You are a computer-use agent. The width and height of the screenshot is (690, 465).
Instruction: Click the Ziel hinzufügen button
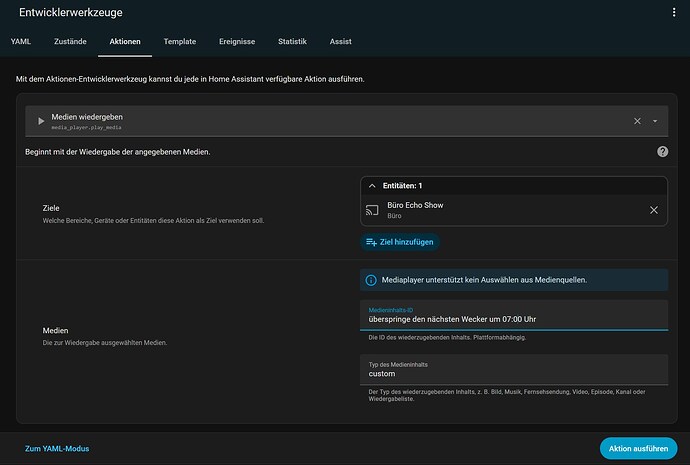coord(400,242)
